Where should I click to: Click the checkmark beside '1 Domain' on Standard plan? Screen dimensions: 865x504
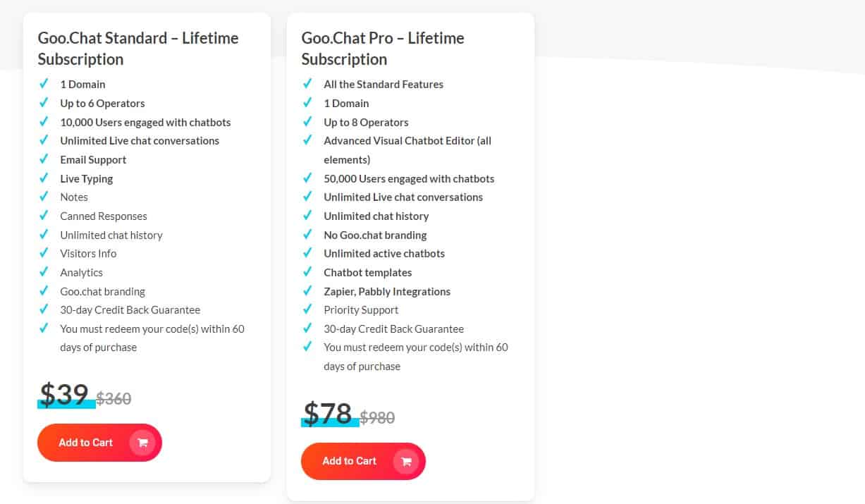pos(44,84)
